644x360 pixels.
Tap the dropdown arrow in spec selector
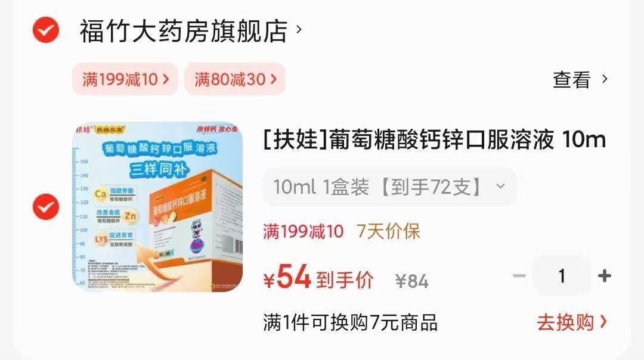(500, 186)
